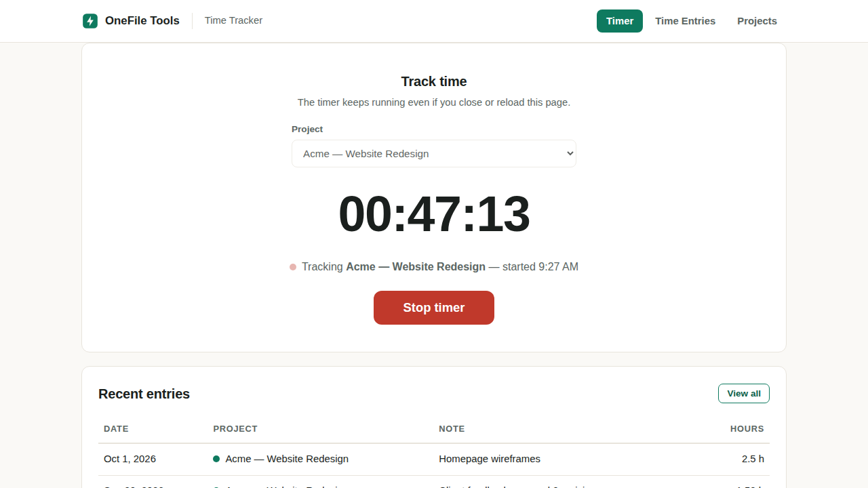Go to the Projects tab
This screenshot has height=488, width=868.
757,21
